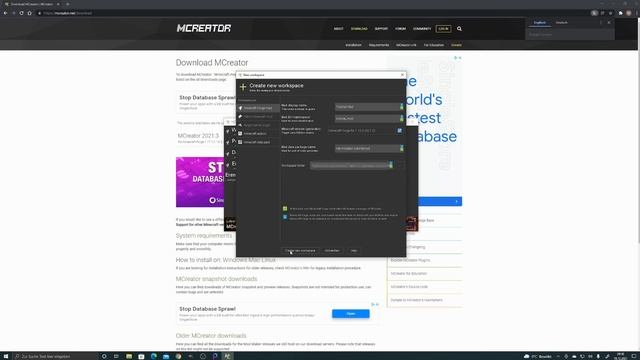640x360 pixels.
Task: Click the browser extensions puzzle icon
Action: click(620, 13)
